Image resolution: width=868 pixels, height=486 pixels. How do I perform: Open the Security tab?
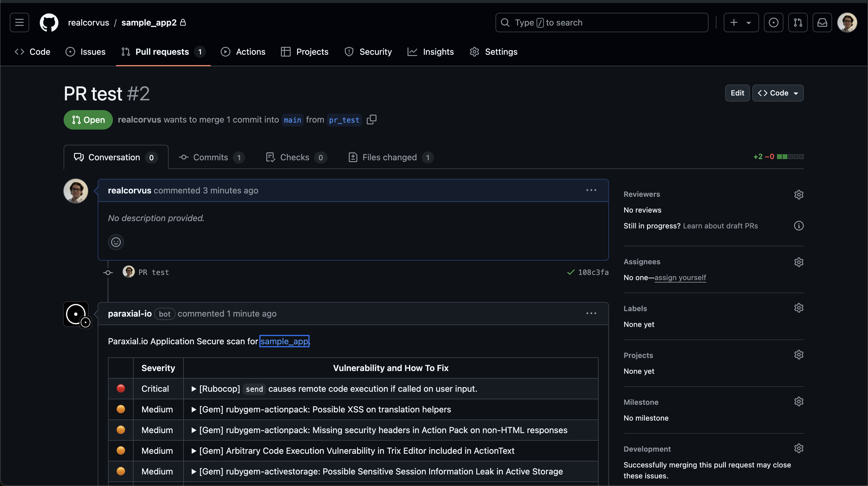click(368, 52)
